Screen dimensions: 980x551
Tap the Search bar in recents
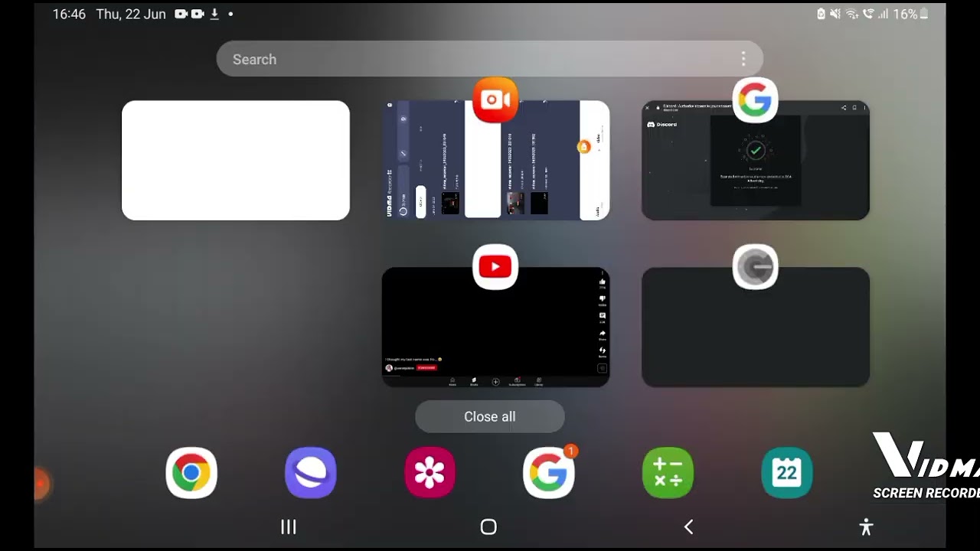point(490,59)
